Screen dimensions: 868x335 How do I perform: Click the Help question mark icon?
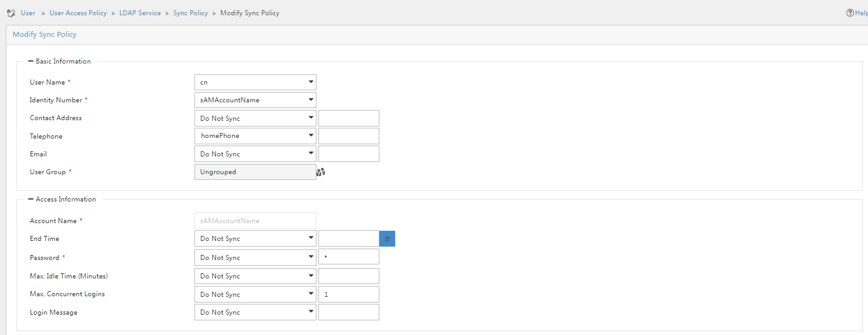click(x=850, y=13)
